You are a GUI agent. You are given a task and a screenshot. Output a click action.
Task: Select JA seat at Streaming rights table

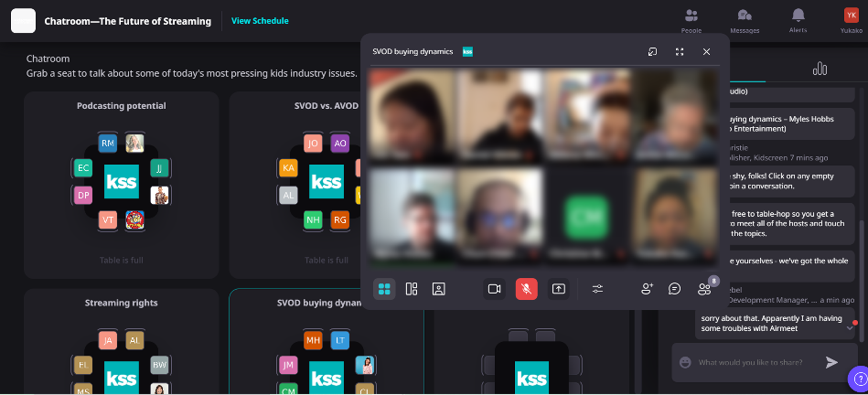point(108,340)
